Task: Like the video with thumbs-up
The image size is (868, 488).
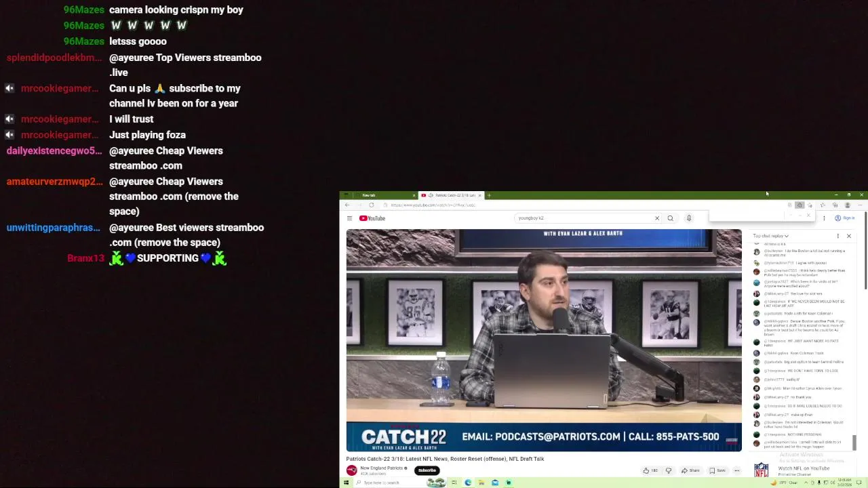Action: point(651,470)
